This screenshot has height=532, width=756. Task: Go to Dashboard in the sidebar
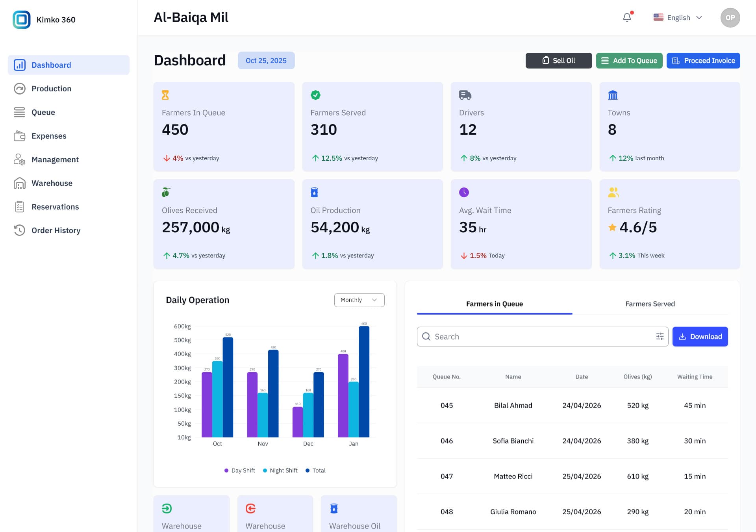(x=69, y=65)
